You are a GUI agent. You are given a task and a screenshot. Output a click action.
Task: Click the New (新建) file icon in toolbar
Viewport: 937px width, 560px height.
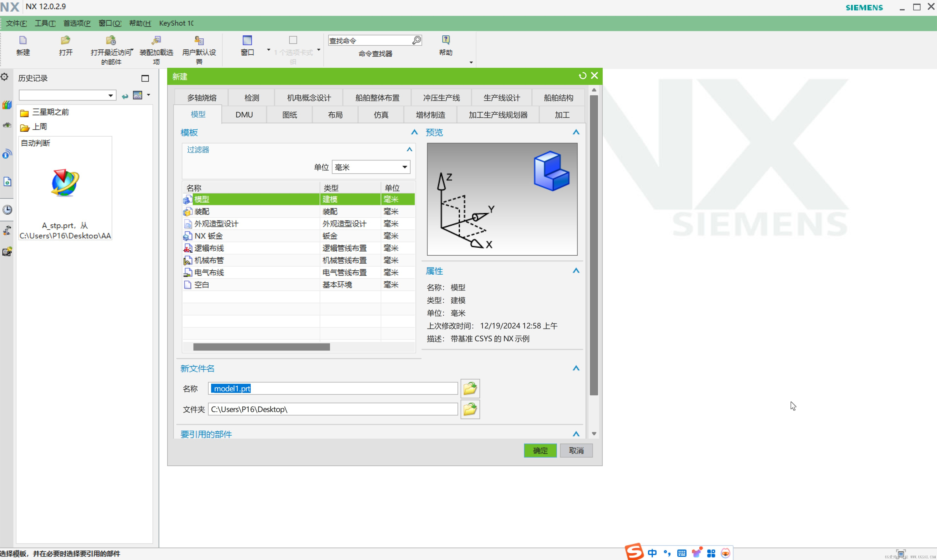(x=23, y=40)
